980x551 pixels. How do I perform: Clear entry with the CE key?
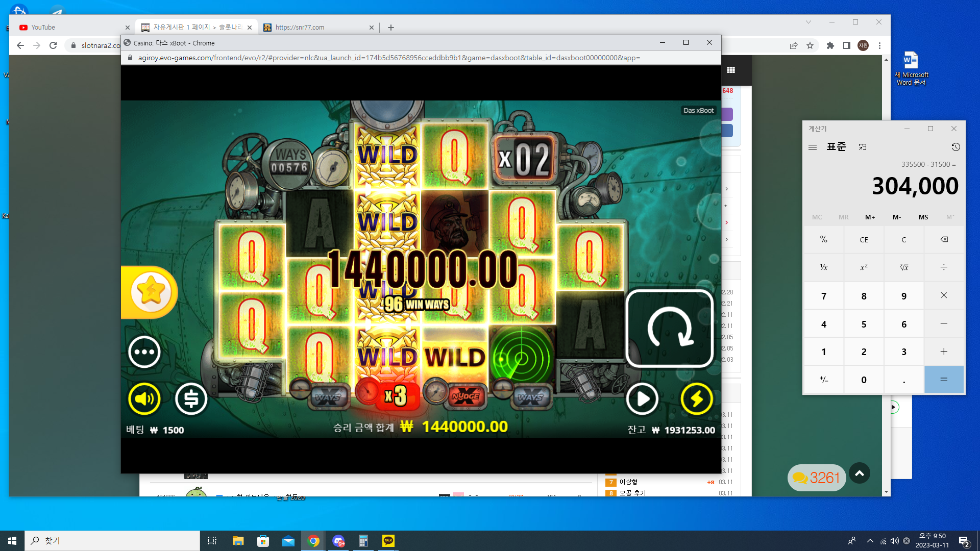pyautogui.click(x=864, y=240)
